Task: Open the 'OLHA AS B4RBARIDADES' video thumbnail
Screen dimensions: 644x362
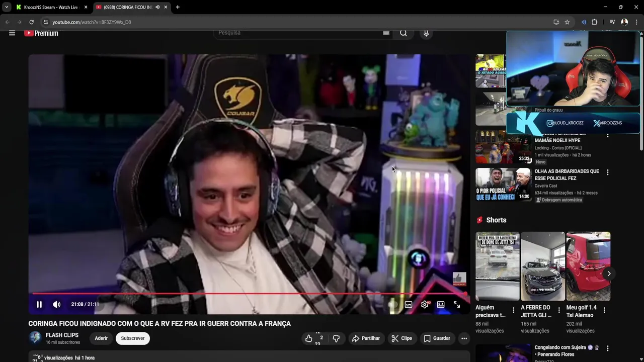Action: pyautogui.click(x=503, y=185)
